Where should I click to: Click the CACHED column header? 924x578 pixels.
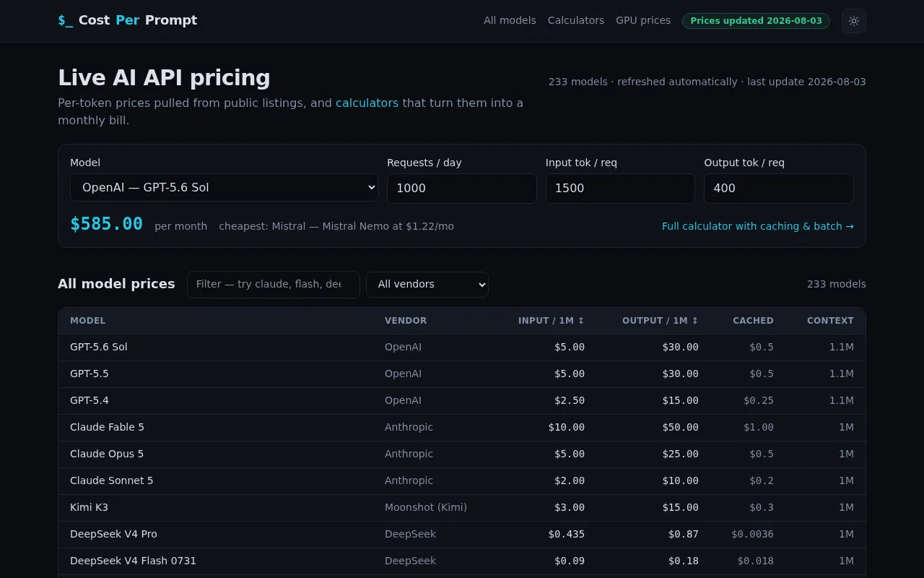tap(753, 320)
